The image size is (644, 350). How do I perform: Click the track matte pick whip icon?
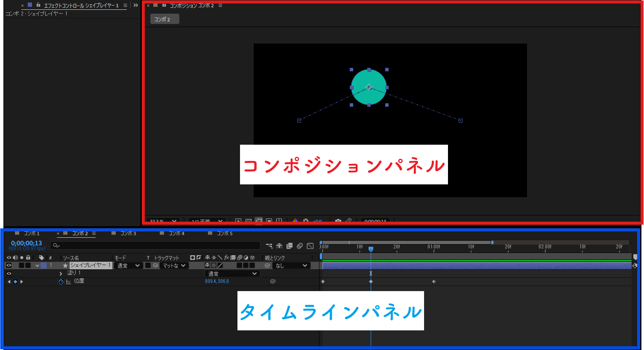156,265
